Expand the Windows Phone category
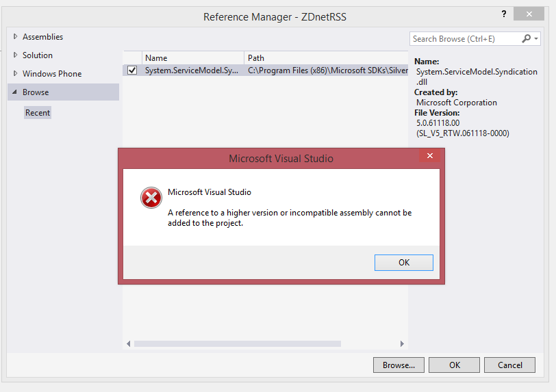The height and width of the screenshot is (392, 556). [15, 73]
